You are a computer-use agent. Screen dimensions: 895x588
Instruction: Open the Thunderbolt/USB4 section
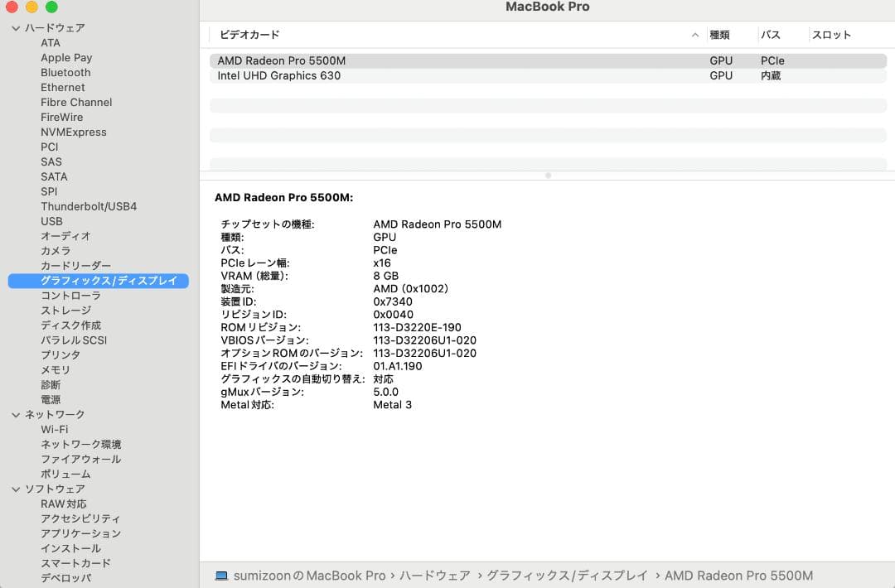[88, 206]
